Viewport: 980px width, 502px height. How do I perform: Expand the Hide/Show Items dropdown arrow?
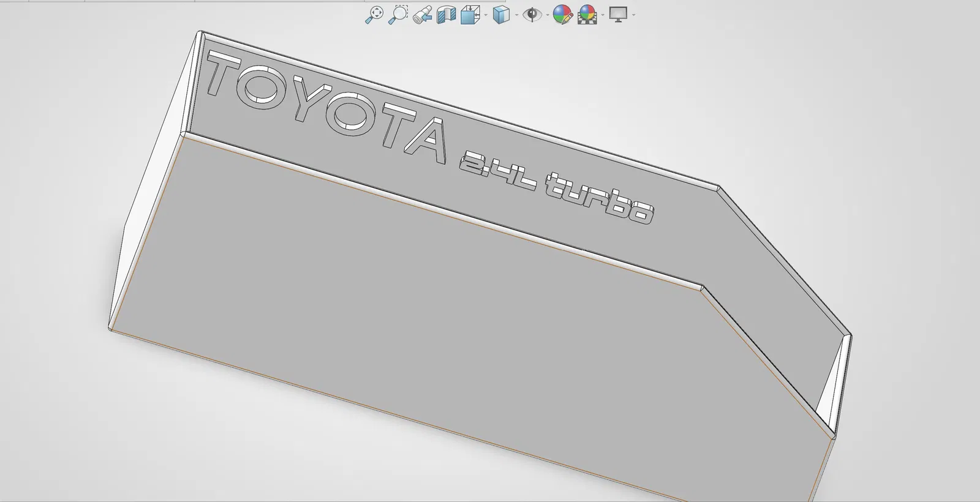pos(547,15)
